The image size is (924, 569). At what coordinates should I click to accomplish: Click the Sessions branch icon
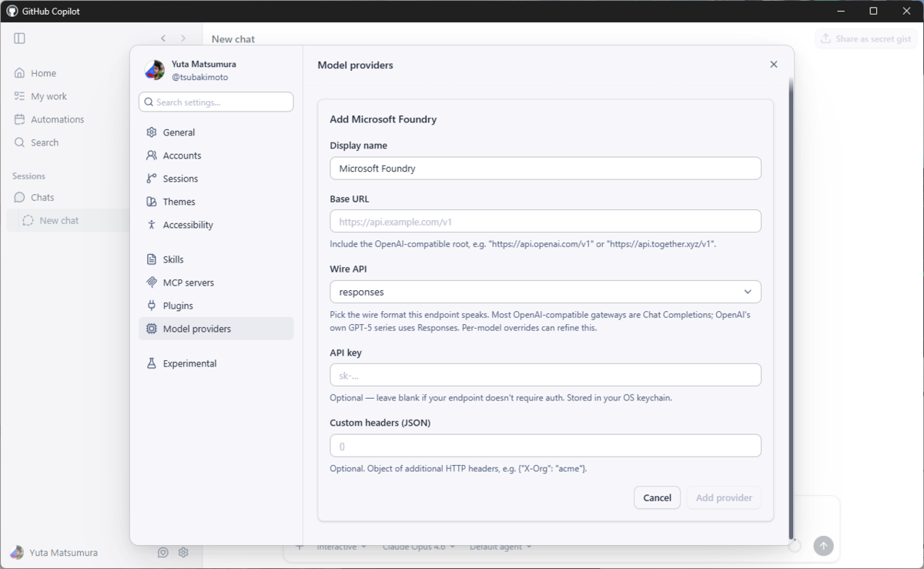[x=152, y=179]
